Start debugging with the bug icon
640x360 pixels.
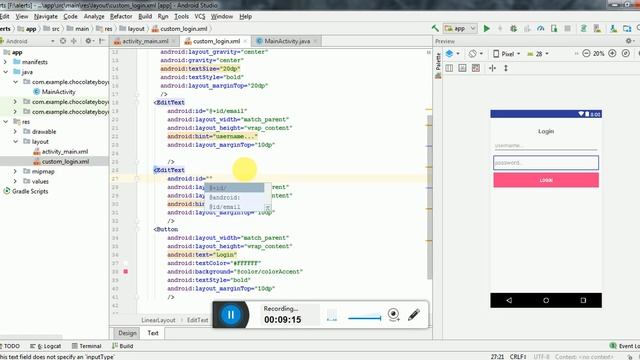pyautogui.click(x=513, y=29)
